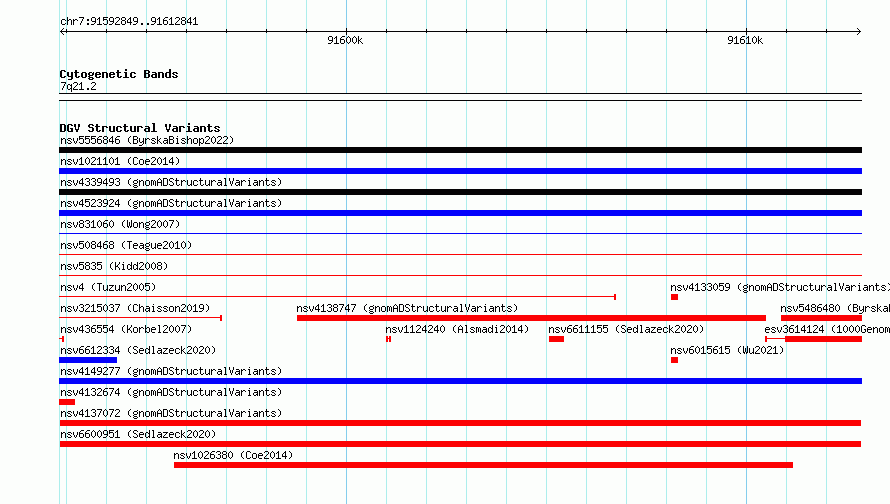Open the nsv508468 (Teague2010) label
890x504 pixels.
pos(126,245)
